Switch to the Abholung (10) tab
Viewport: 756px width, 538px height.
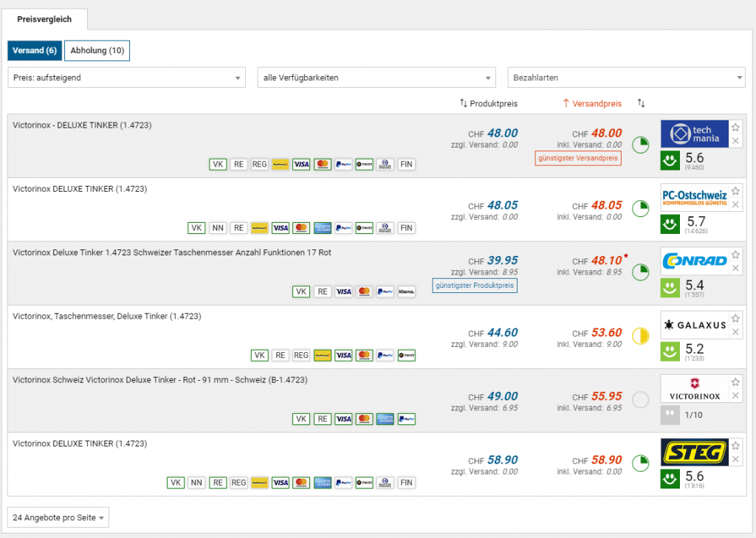(x=97, y=50)
